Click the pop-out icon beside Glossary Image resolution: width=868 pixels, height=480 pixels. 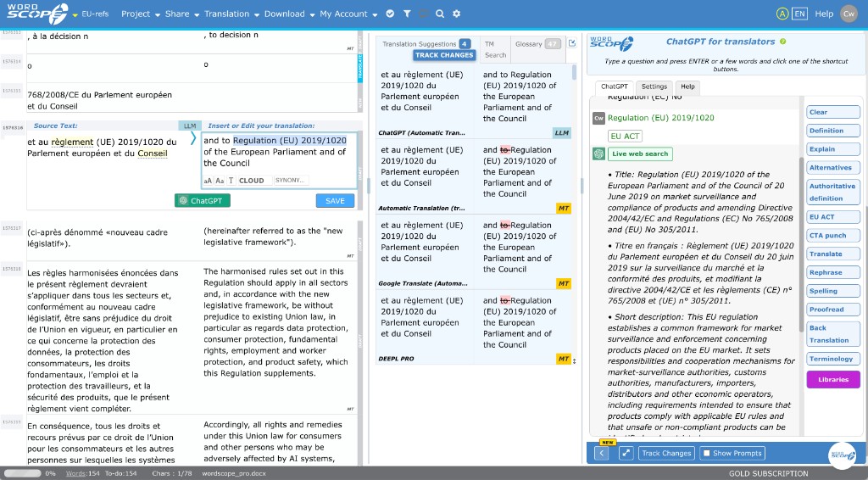[x=572, y=43]
